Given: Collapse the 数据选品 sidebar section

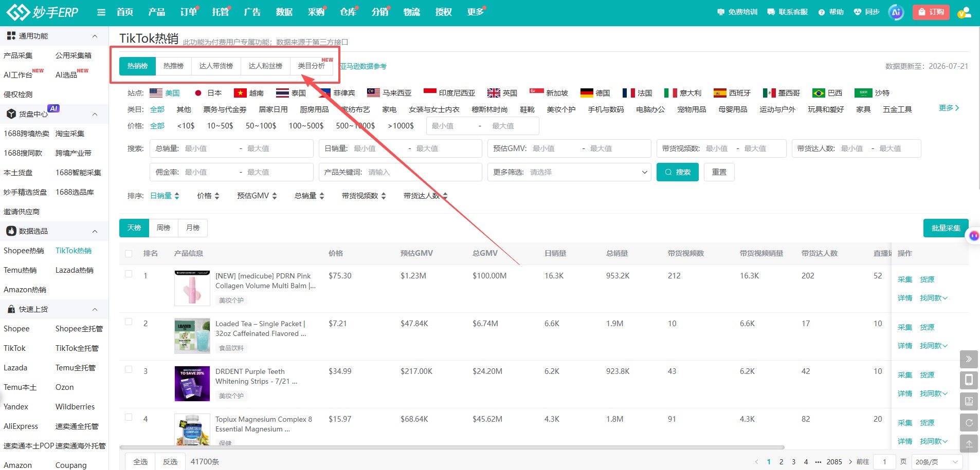Looking at the screenshot, I should click(95, 231).
